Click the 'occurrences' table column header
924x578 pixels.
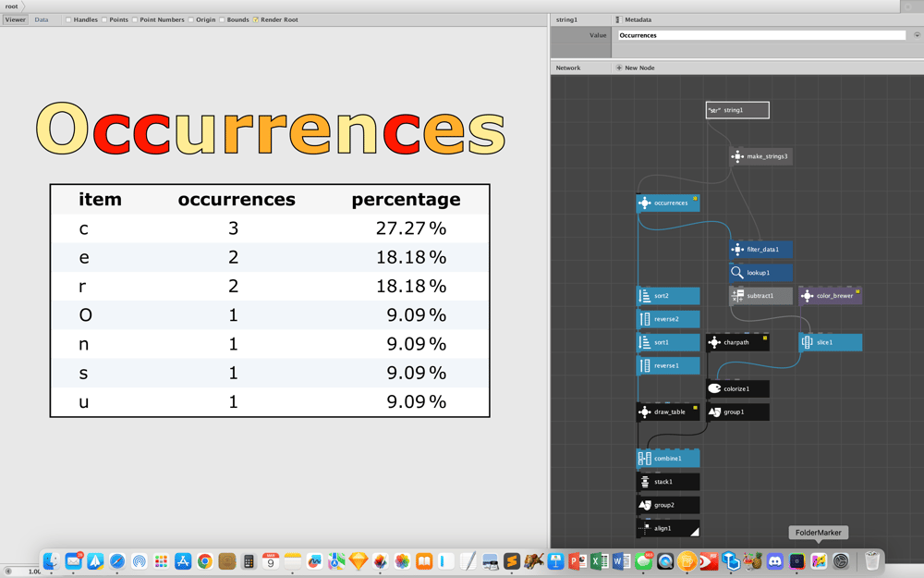coord(237,200)
